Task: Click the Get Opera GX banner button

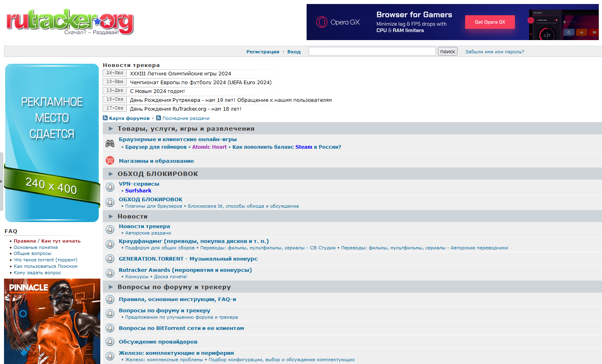Action: point(490,22)
